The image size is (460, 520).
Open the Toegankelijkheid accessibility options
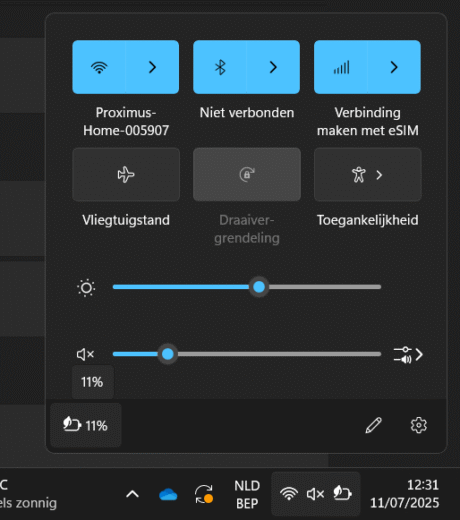(x=368, y=175)
